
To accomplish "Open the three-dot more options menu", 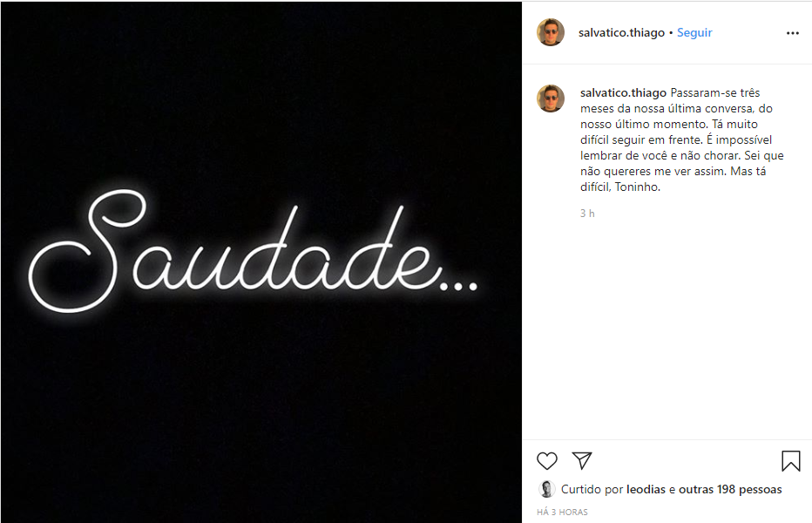I will tap(792, 33).
